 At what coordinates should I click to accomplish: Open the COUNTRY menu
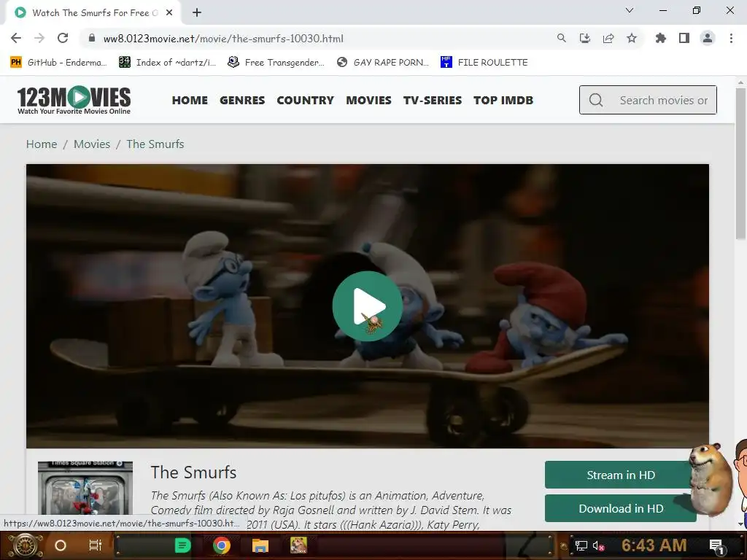(x=306, y=101)
